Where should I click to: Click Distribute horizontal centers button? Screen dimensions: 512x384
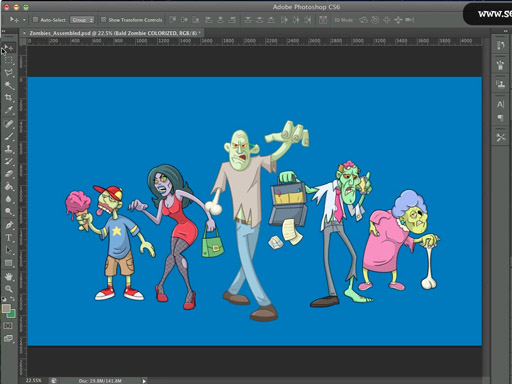(296, 20)
